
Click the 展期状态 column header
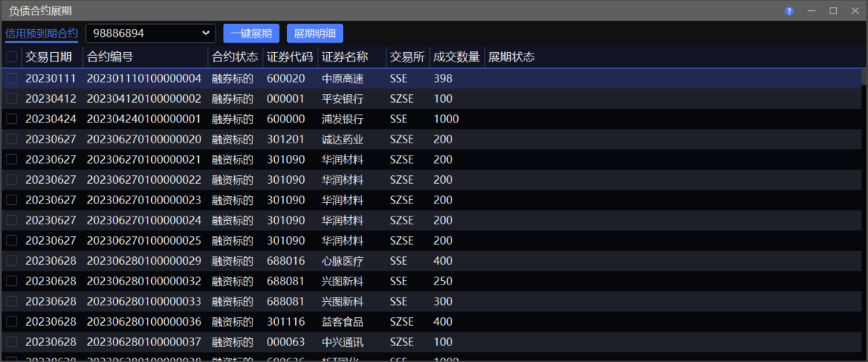pyautogui.click(x=511, y=57)
